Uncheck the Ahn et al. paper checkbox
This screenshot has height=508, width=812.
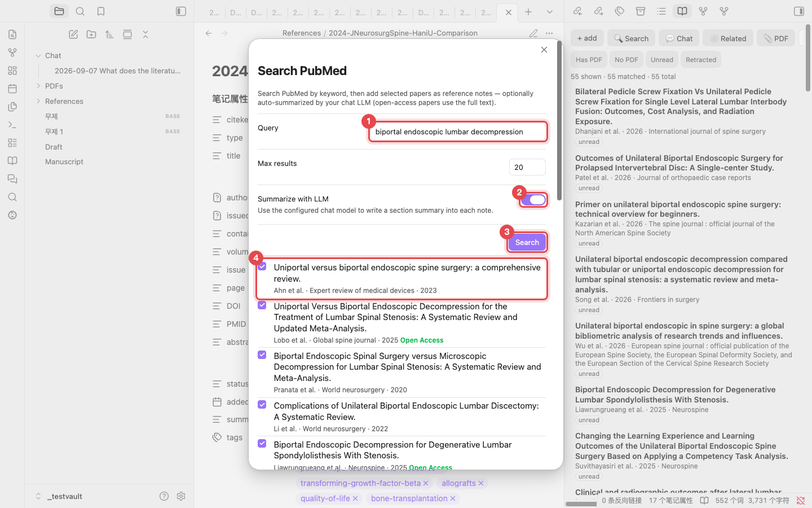[262, 266]
